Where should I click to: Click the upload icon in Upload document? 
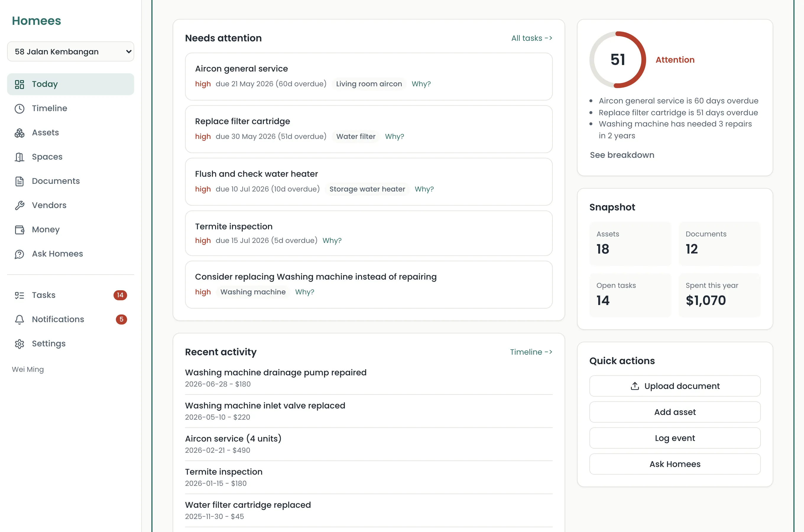pos(635,386)
